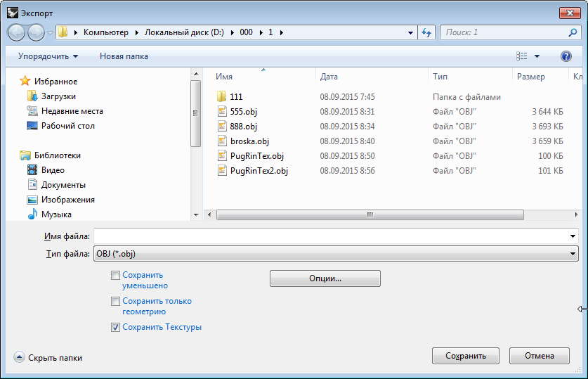Click the Сохранить button
The width and height of the screenshot is (588, 379).
coord(465,356)
